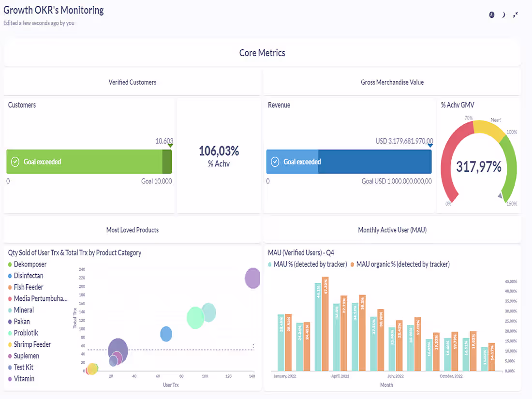The height and width of the screenshot is (399, 532).
Task: Click the large purple Vitamin bubble
Action: 252,278
